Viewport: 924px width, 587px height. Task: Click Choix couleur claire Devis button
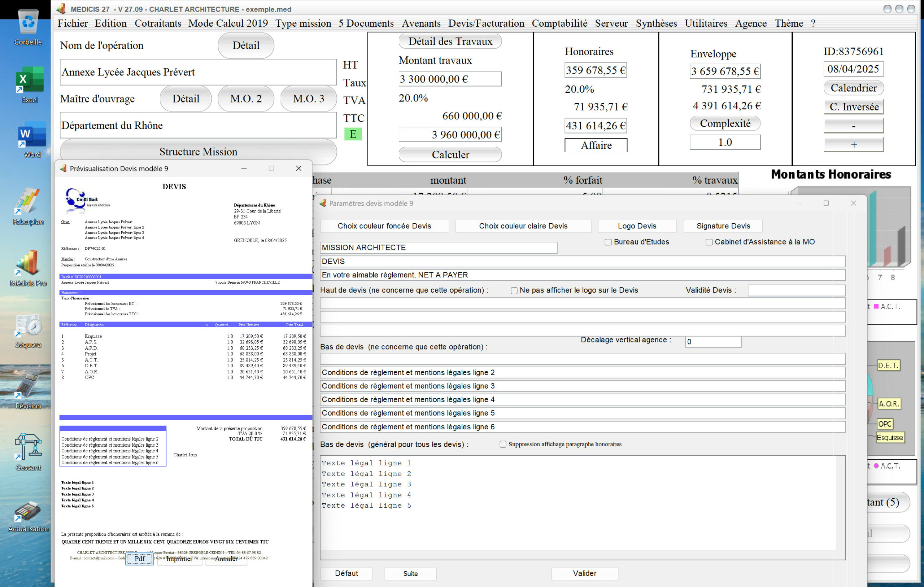coord(523,226)
